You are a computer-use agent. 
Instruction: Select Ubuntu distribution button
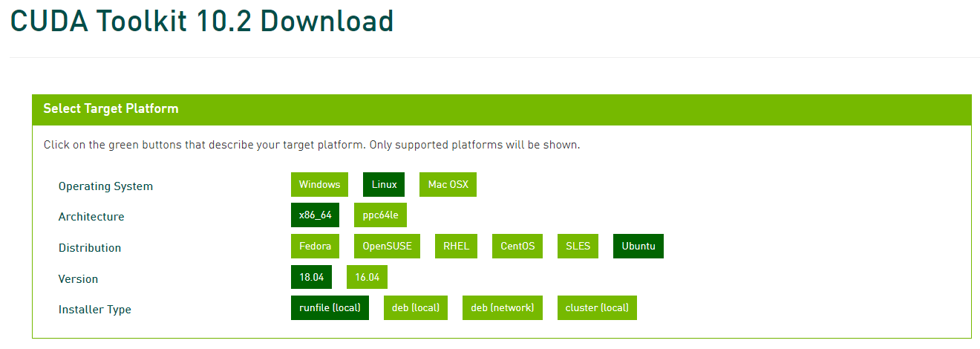[x=638, y=247]
